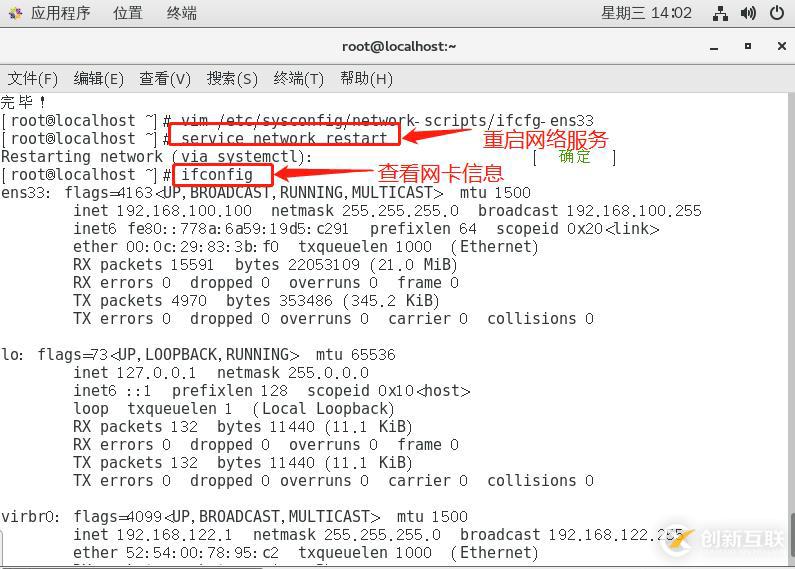Viewport: 795px width, 569px height.
Task: Open the 编辑(E) menu
Action: coord(98,79)
